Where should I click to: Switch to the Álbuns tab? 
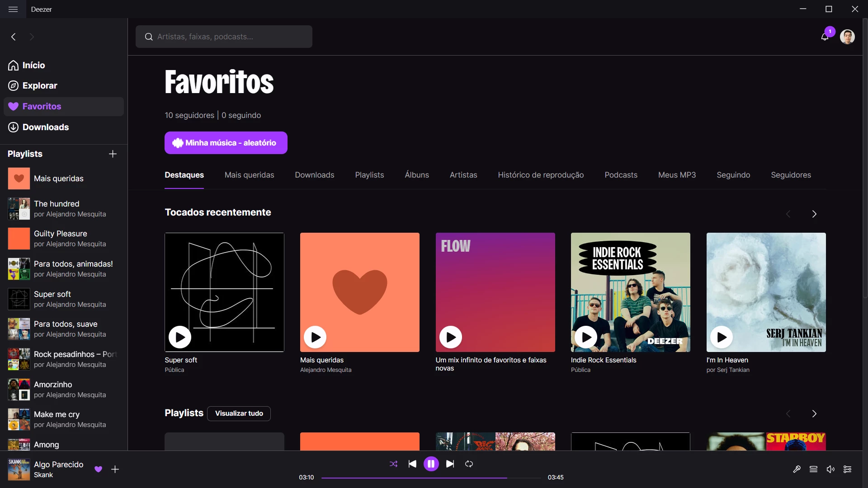[417, 175]
